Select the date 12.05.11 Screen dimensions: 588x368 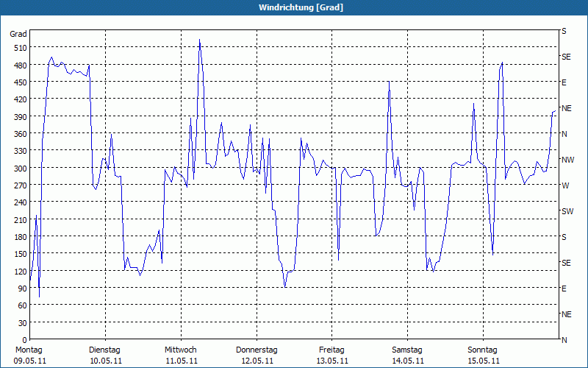click(x=257, y=361)
